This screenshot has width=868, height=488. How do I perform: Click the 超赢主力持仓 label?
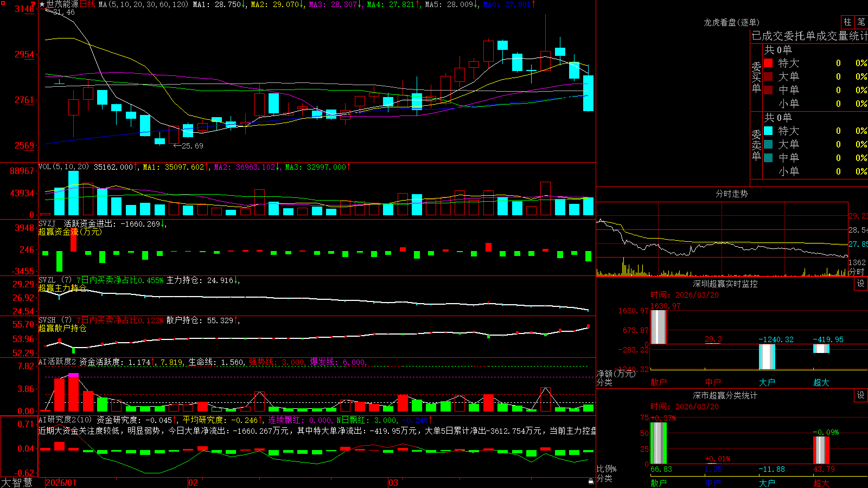[62, 288]
